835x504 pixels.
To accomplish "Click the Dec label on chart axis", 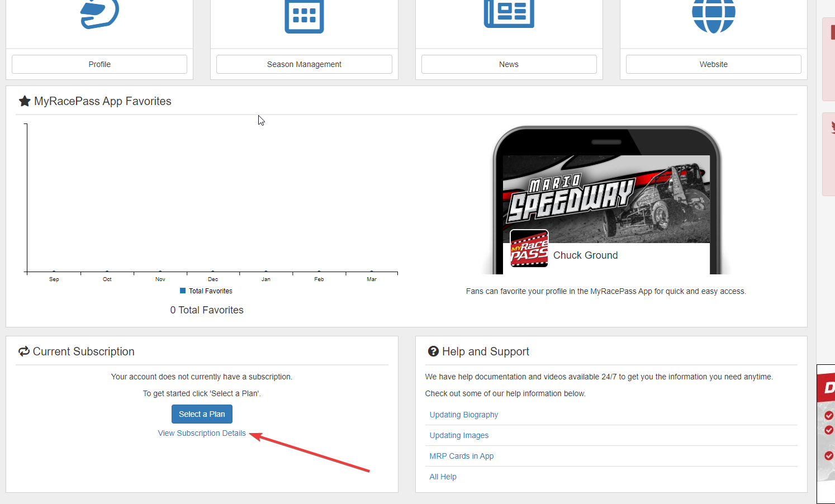I will coord(213,279).
